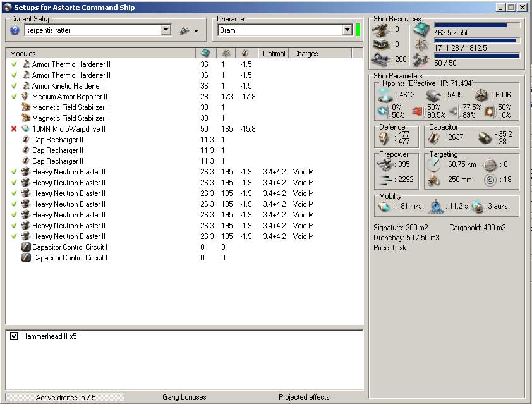The height and width of the screenshot is (404, 532).
Task: Click the turret hardpoints icon in Ship Resources
Action: tap(380, 30)
